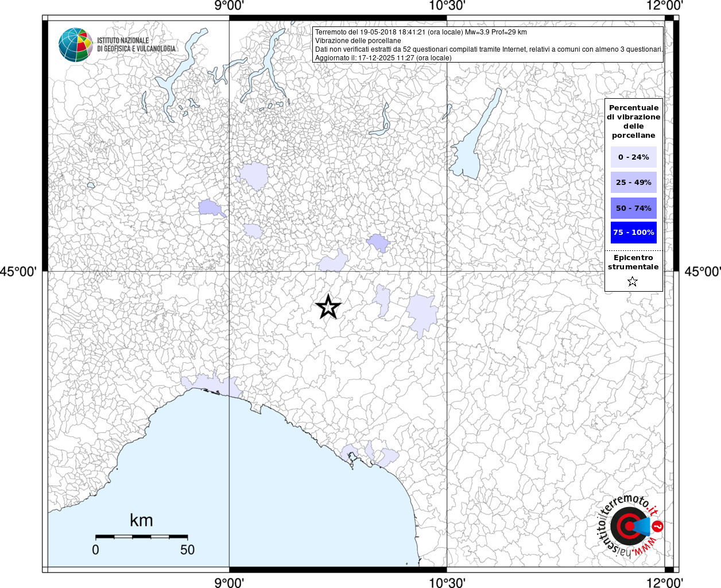Click the haisentitoilterremoto.it target logo

pyautogui.click(x=629, y=527)
